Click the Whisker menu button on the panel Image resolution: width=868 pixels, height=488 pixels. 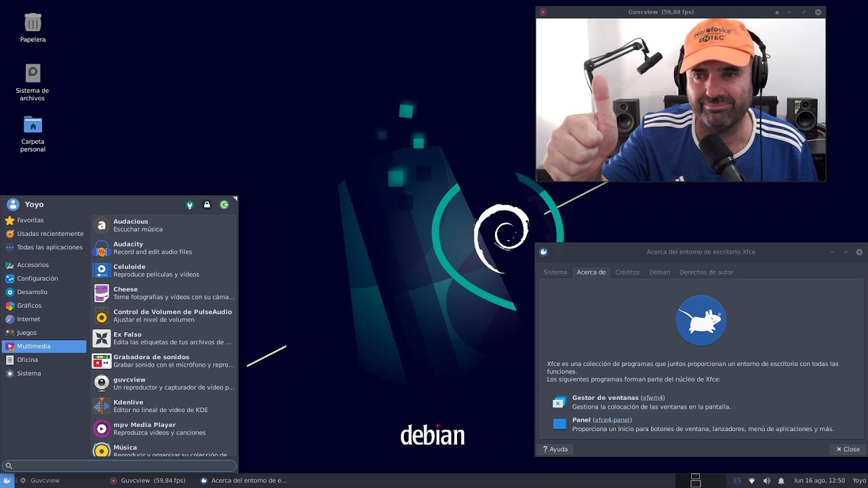[7, 481]
